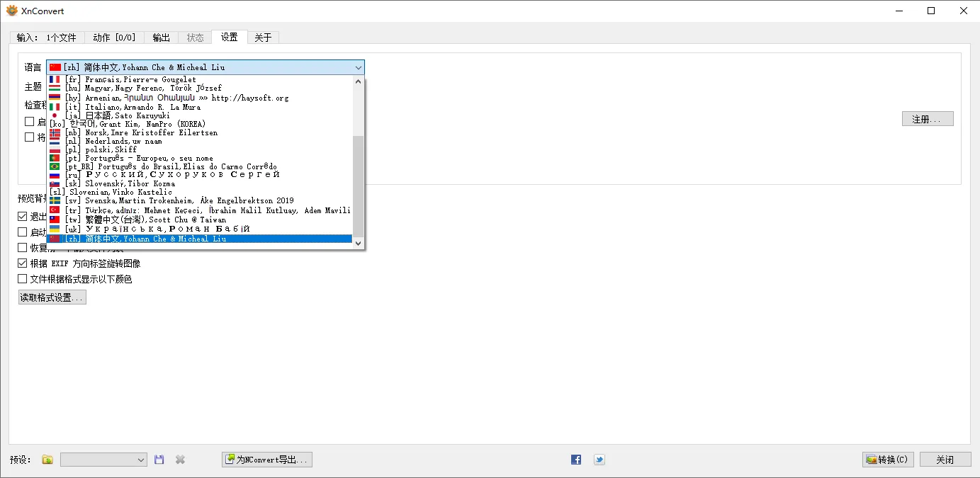The width and height of the screenshot is (980, 478).
Task: Enable 文件根据格式显示以下颜色 checkbox
Action: point(23,279)
